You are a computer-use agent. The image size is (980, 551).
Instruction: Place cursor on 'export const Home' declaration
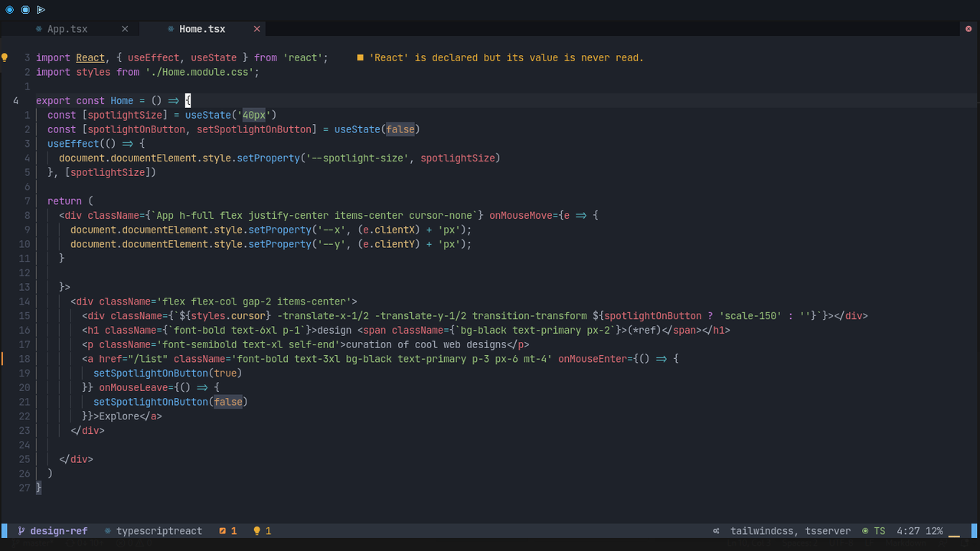click(x=85, y=100)
